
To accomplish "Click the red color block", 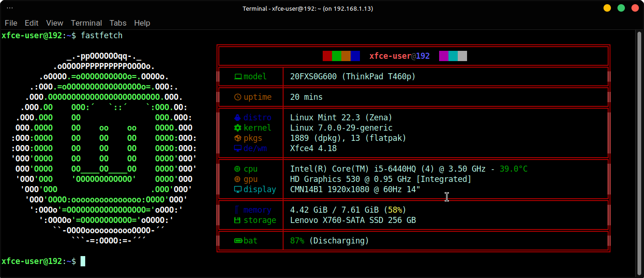I will [327, 56].
